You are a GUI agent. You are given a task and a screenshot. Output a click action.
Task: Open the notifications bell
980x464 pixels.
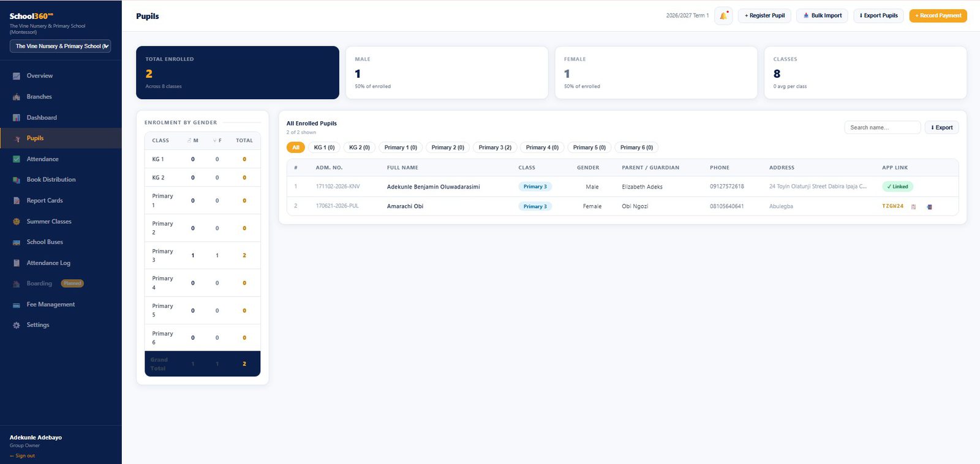pyautogui.click(x=723, y=16)
